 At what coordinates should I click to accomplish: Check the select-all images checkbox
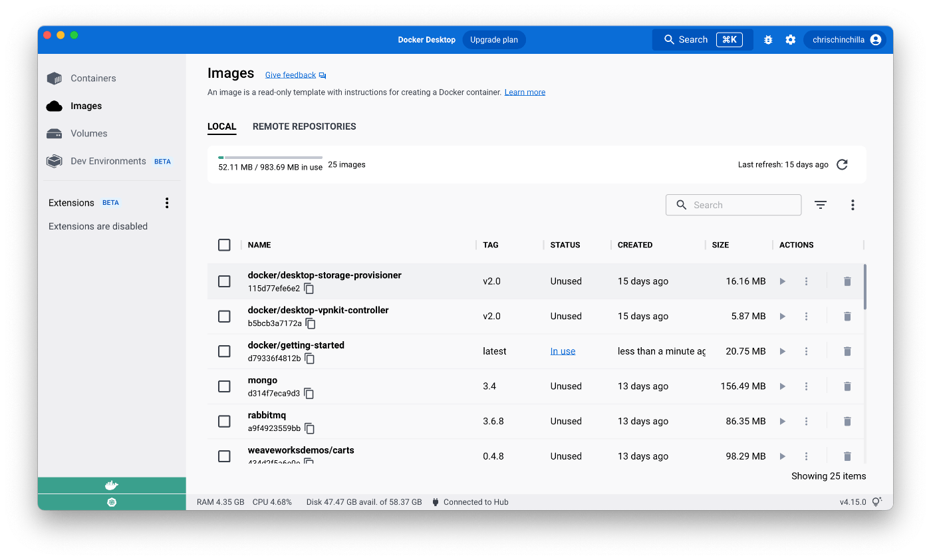224,245
